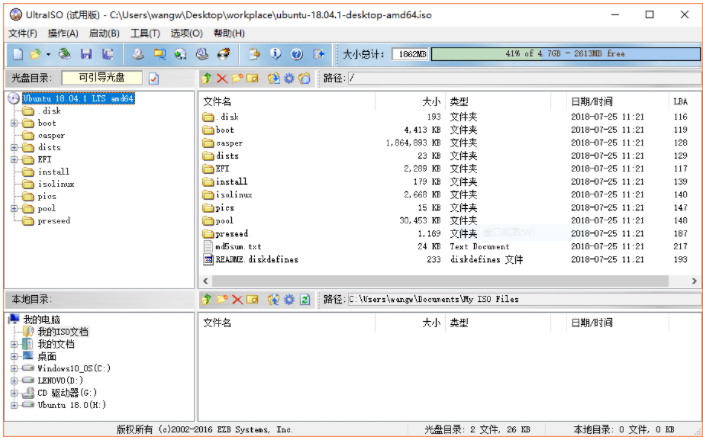
Task: Open the 启动(B) menu
Action: [104, 34]
